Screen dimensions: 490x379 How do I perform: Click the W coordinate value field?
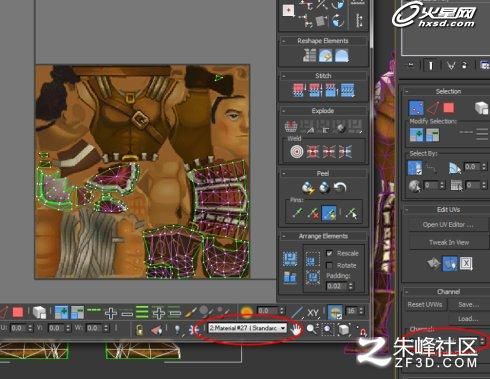click(93, 328)
